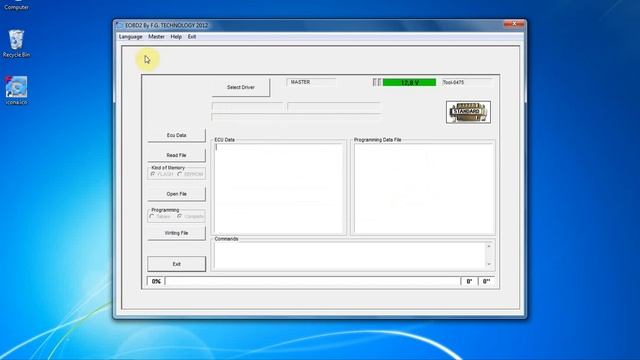Click the Select Driver button
640x360 pixels.
coord(241,87)
